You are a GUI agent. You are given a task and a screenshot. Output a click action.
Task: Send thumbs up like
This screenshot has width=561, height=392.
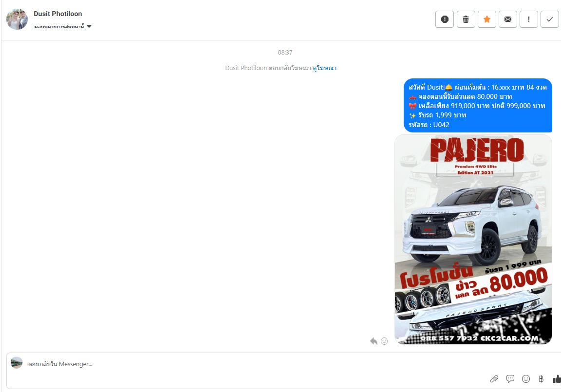557,379
